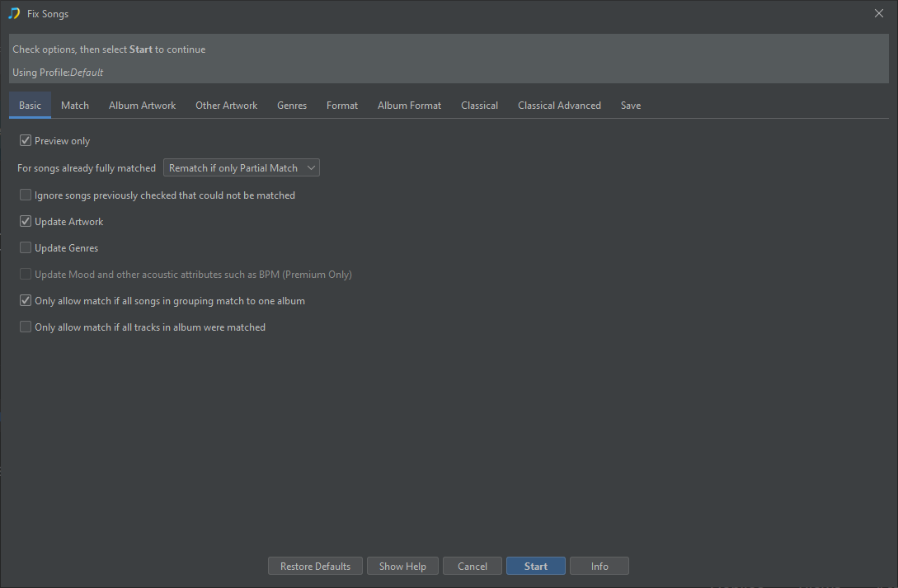Open the Album Artwork tab
The height and width of the screenshot is (588, 898).
(x=142, y=106)
